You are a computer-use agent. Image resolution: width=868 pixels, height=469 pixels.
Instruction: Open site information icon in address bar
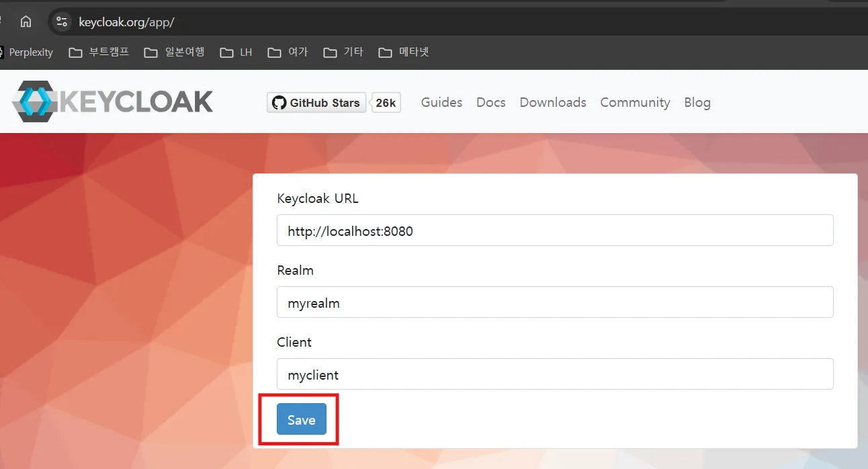pos(62,22)
